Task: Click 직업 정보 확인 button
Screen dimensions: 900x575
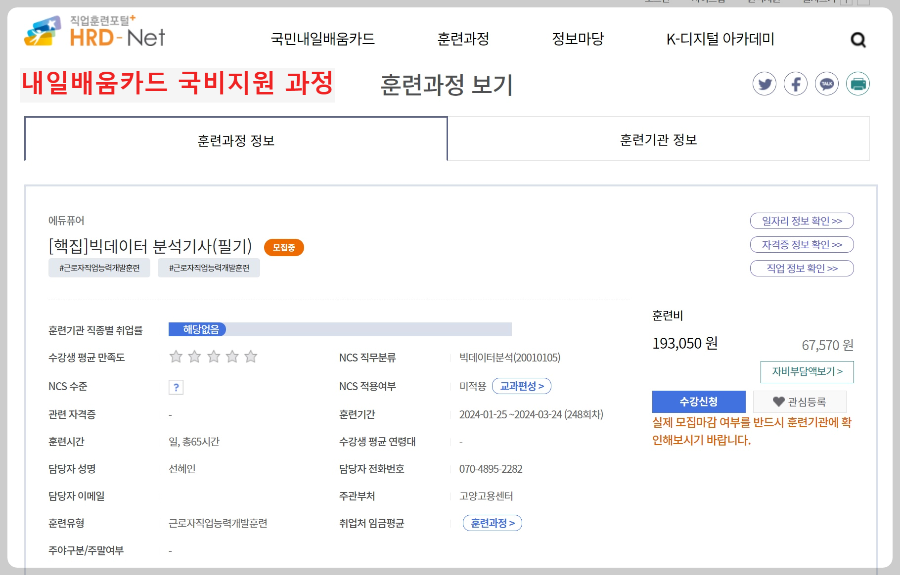Action: [802, 268]
